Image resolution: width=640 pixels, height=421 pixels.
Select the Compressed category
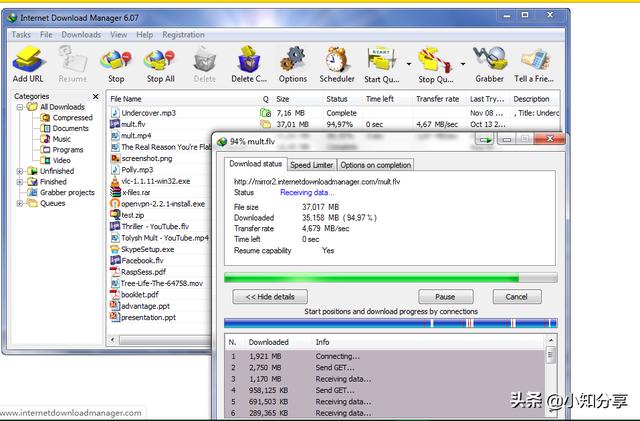[x=72, y=118]
